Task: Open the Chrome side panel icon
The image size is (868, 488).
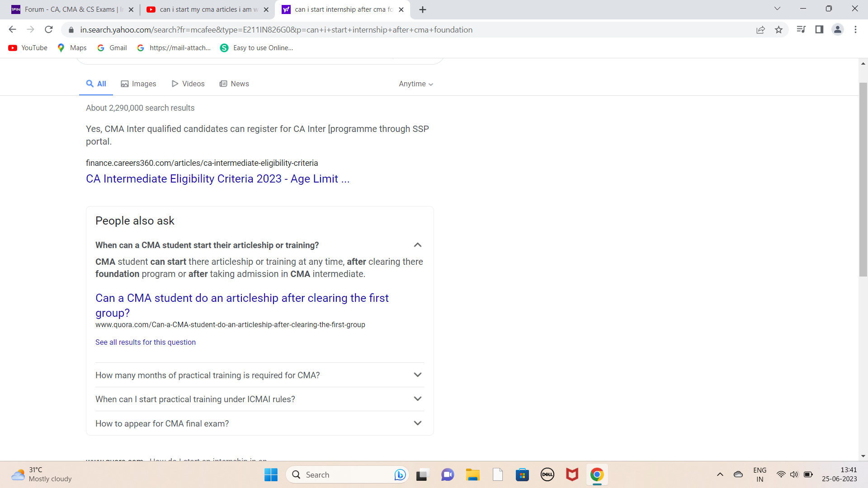Action: pos(819,30)
